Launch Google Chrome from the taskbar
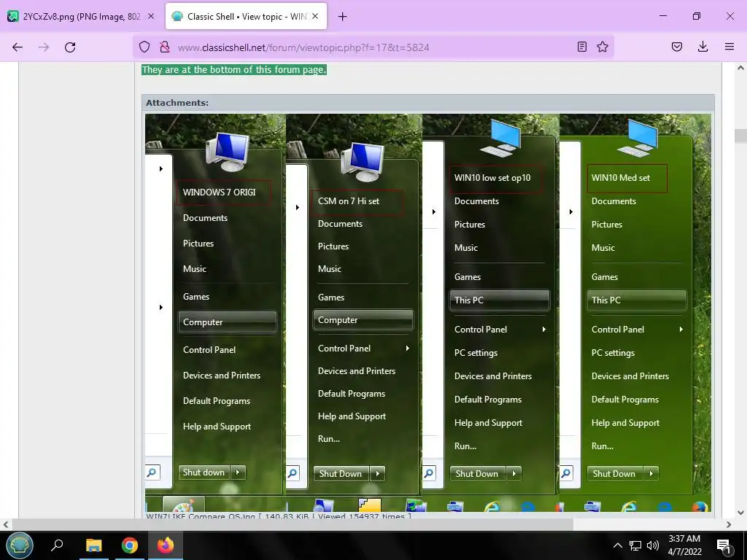The width and height of the screenshot is (747, 560). [x=130, y=545]
